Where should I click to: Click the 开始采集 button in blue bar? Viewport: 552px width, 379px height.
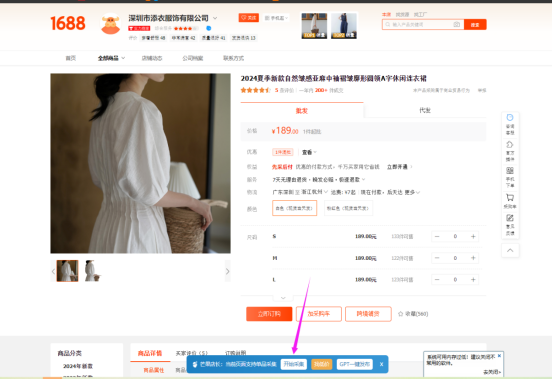pos(294,364)
